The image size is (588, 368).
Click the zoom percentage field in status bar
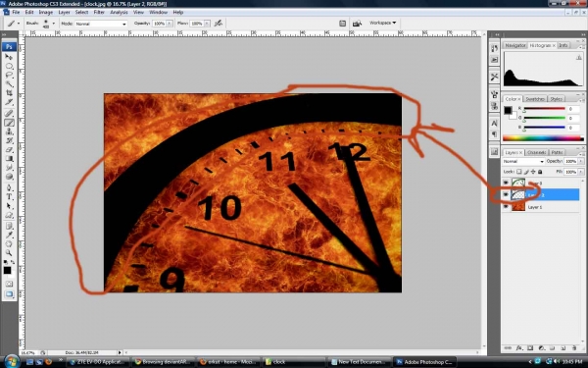click(x=27, y=353)
